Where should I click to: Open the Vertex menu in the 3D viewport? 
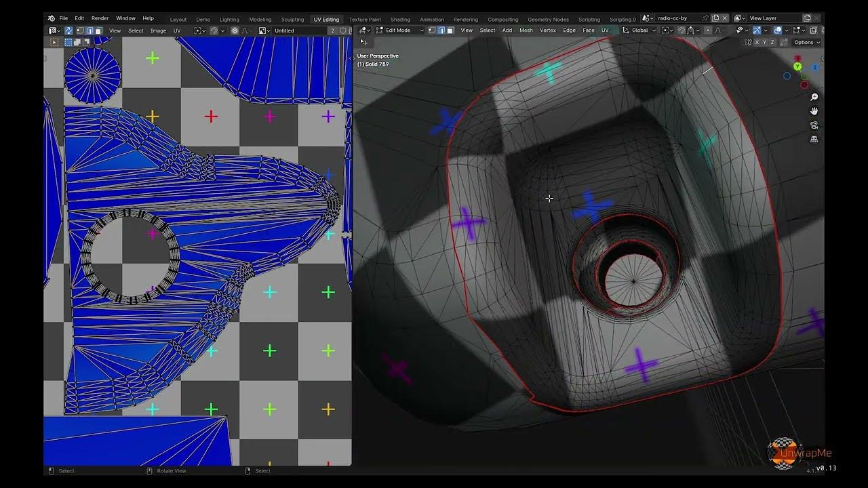point(548,30)
